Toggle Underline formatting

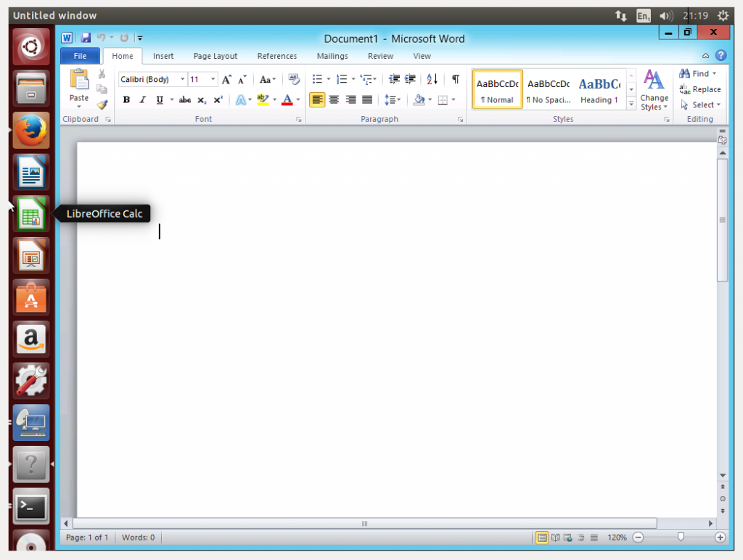(x=160, y=100)
